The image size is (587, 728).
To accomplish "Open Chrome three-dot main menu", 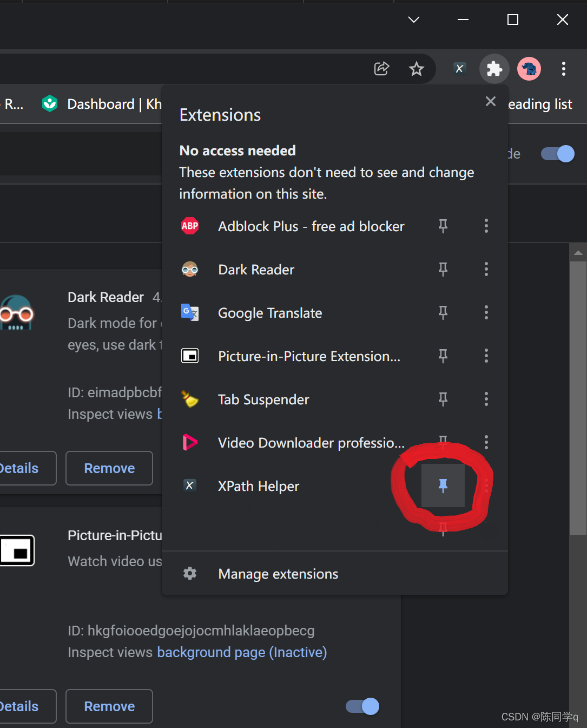I will coord(564,69).
